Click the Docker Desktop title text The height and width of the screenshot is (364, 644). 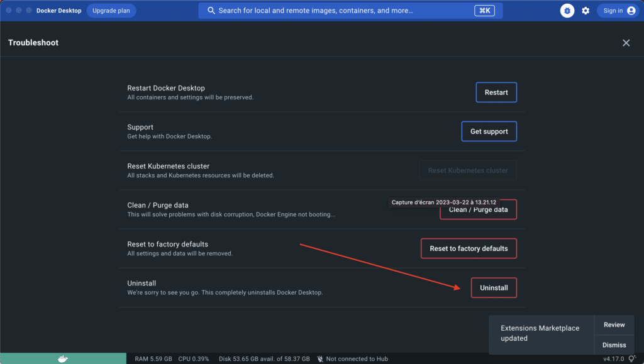tap(58, 11)
